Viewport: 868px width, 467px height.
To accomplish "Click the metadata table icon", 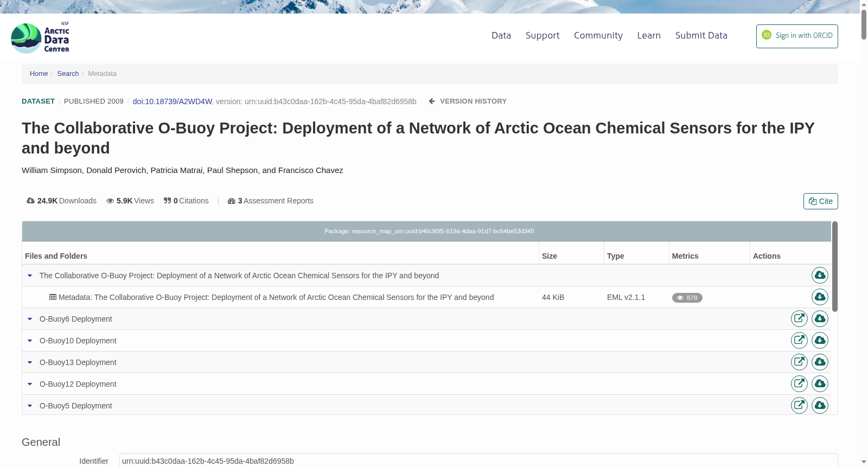I will [53, 297].
